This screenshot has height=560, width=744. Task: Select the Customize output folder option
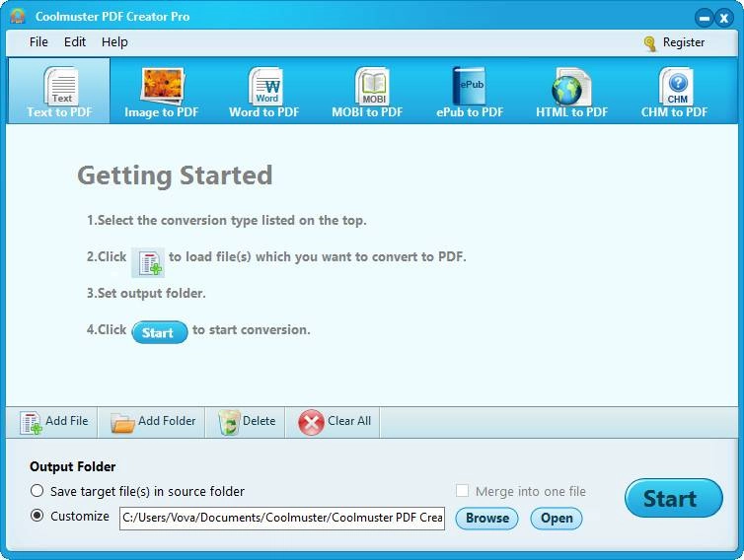tap(37, 516)
